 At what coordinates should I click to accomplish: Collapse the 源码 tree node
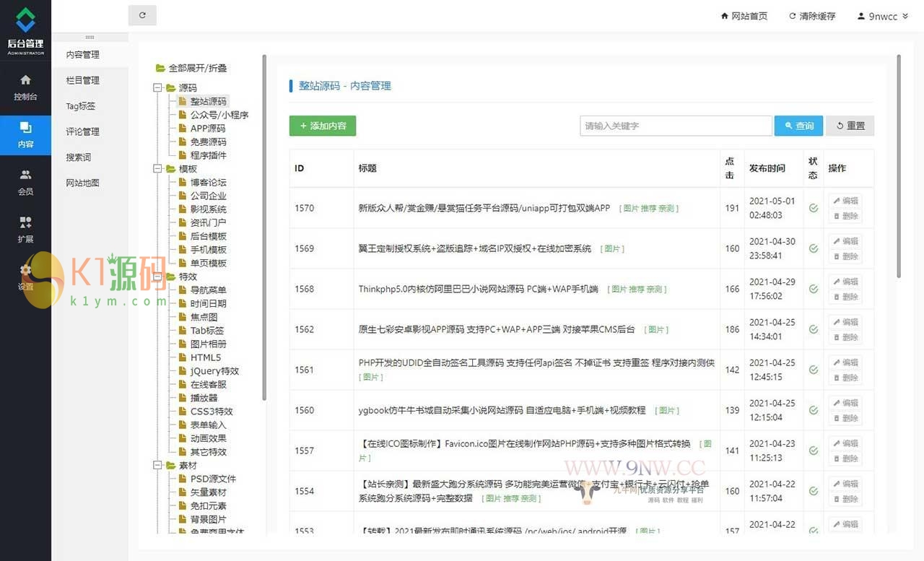pyautogui.click(x=157, y=88)
